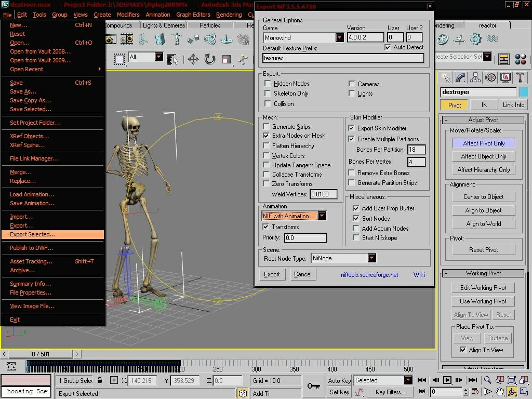Open the Select by Name tool

tap(172, 59)
